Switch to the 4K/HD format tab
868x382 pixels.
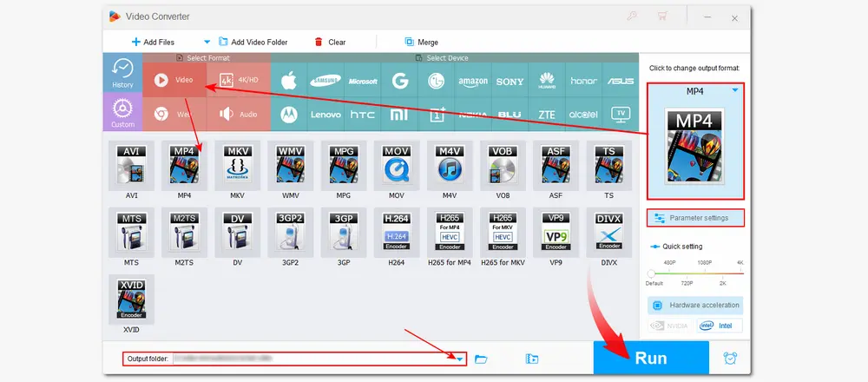tap(239, 80)
